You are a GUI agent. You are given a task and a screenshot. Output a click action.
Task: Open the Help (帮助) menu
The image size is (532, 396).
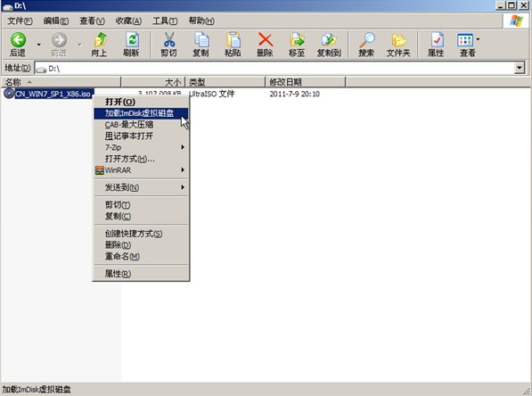pos(201,21)
